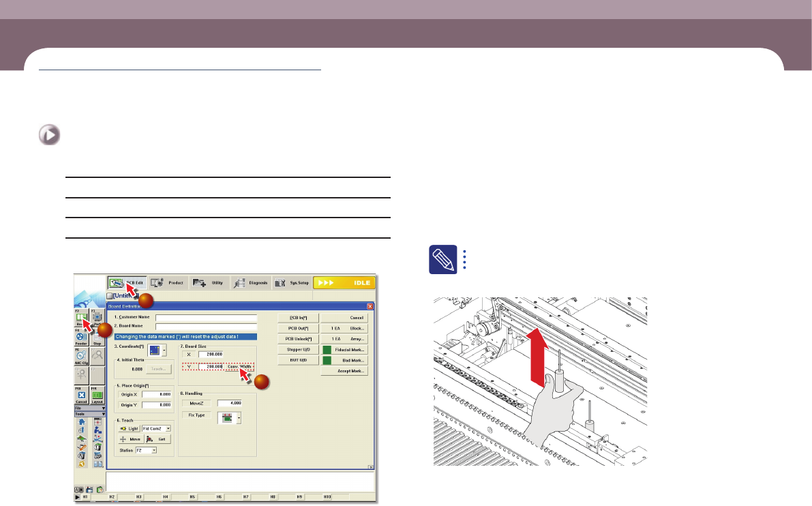
Task: Click the Board Definition Cancel button
Action: click(344, 318)
